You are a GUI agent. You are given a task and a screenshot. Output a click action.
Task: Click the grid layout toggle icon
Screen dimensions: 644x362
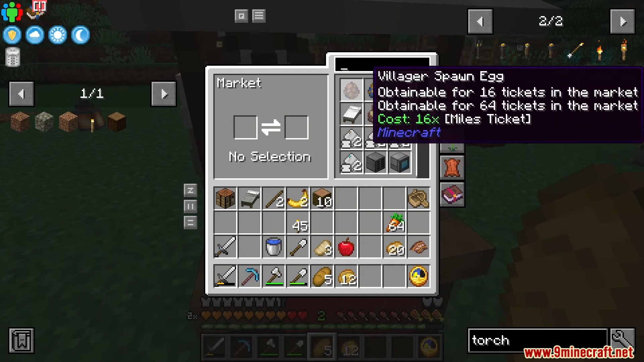tap(241, 16)
